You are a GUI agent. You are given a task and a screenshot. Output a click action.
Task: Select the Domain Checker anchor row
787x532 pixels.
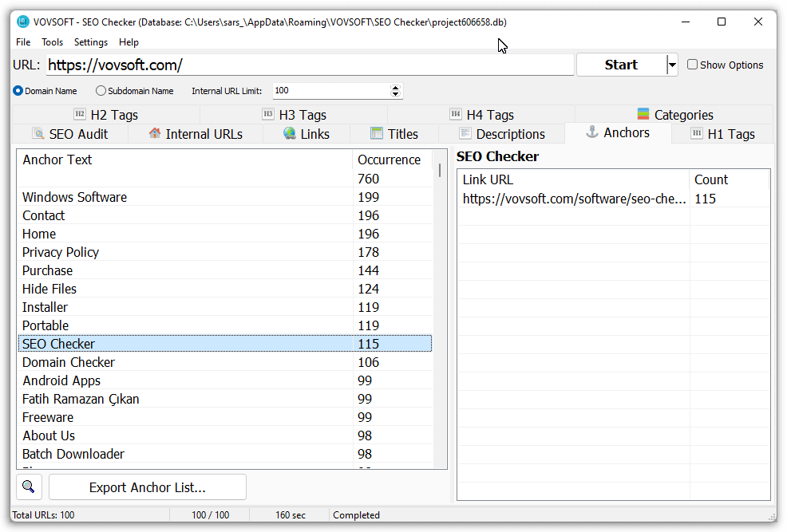(x=225, y=362)
